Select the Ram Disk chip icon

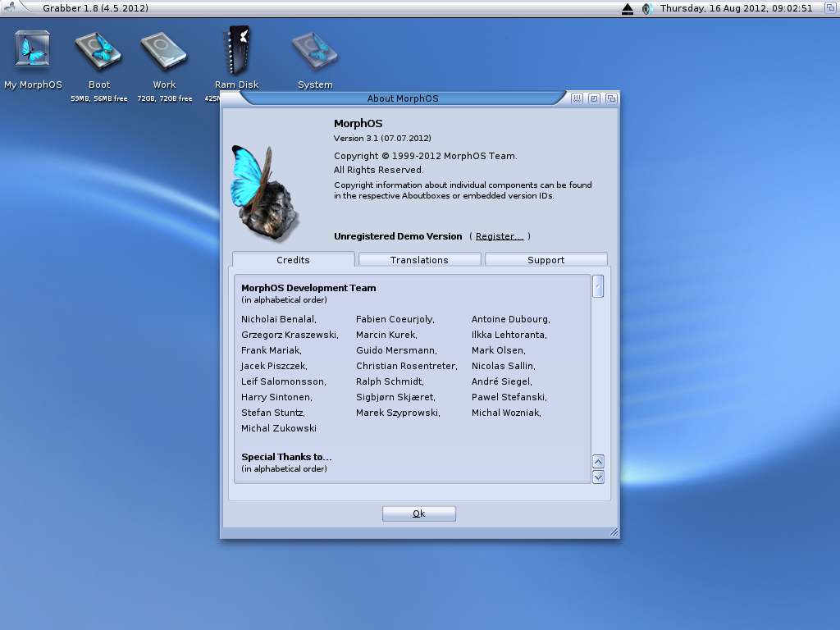pyautogui.click(x=237, y=49)
